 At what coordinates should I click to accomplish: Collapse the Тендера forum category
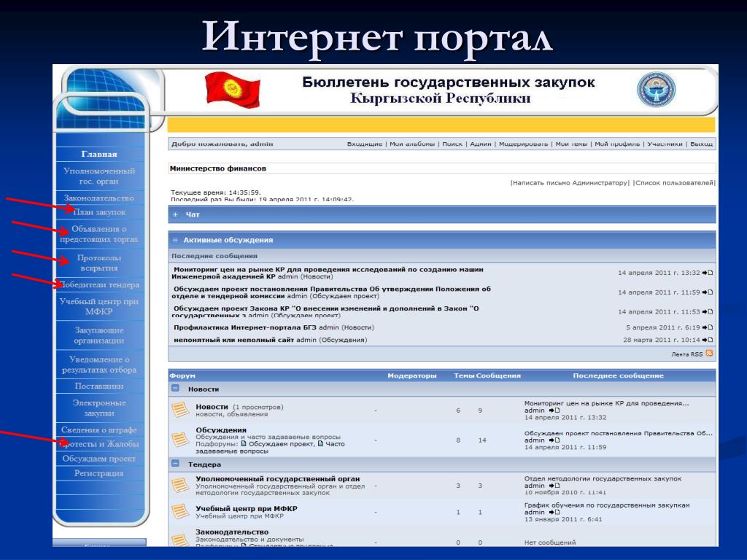[x=175, y=464]
